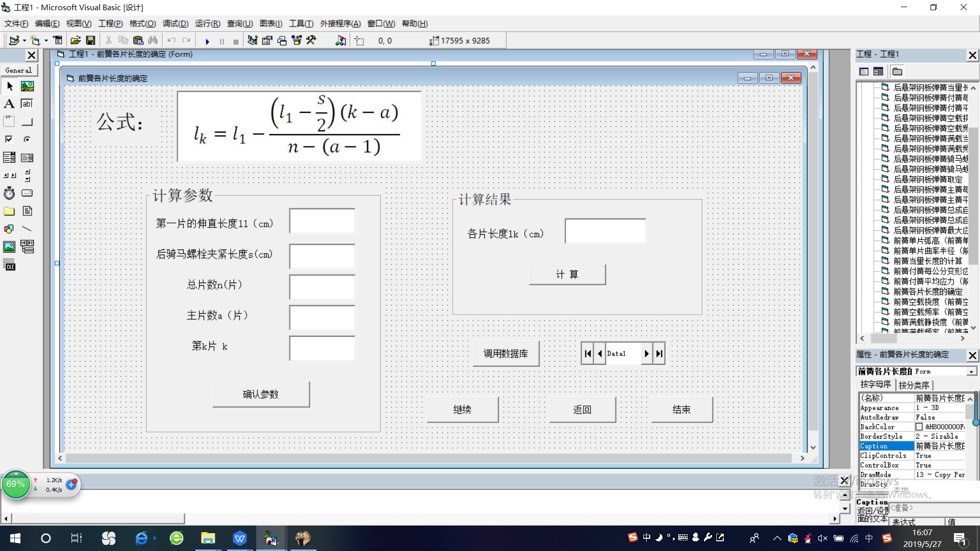Image resolution: width=980 pixels, height=551 pixels.
Task: Click the BackColor property color swatch
Action: [919, 427]
